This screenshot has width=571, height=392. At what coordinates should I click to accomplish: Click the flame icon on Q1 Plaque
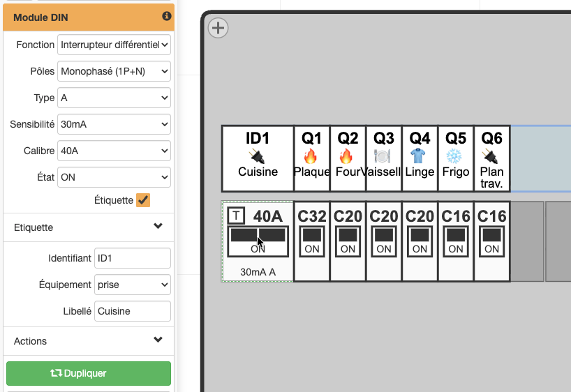click(x=311, y=157)
